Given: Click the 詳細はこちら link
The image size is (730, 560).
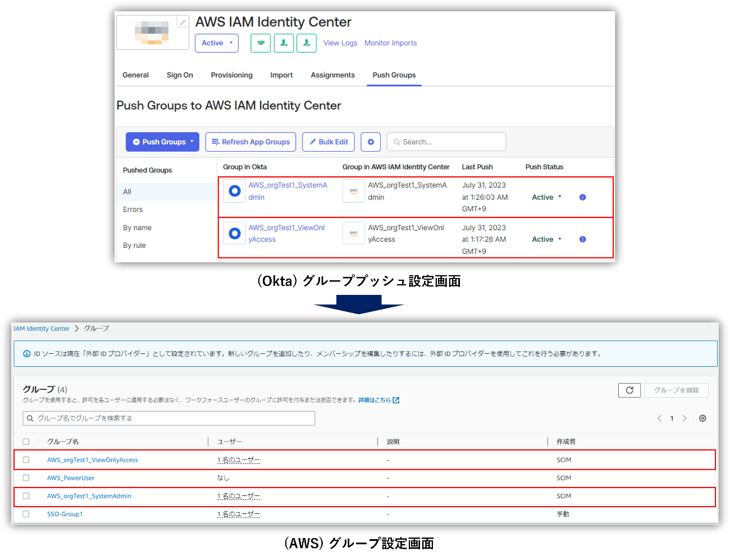Looking at the screenshot, I should click(x=375, y=400).
